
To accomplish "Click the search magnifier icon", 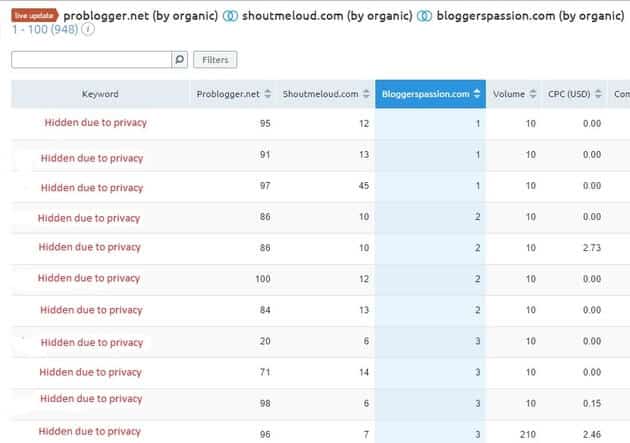I will pyautogui.click(x=180, y=60).
